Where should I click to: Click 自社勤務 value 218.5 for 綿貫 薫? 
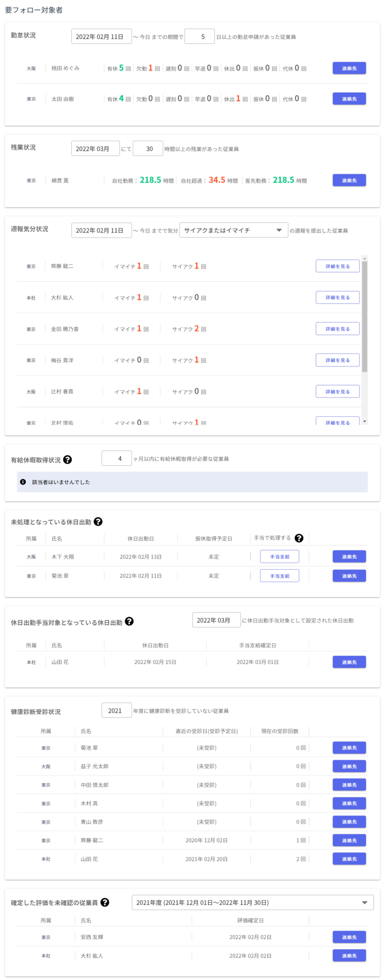point(150,180)
